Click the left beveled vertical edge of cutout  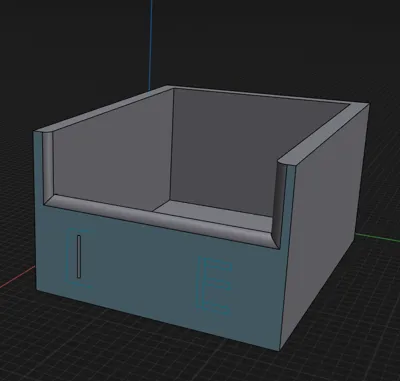coord(48,167)
